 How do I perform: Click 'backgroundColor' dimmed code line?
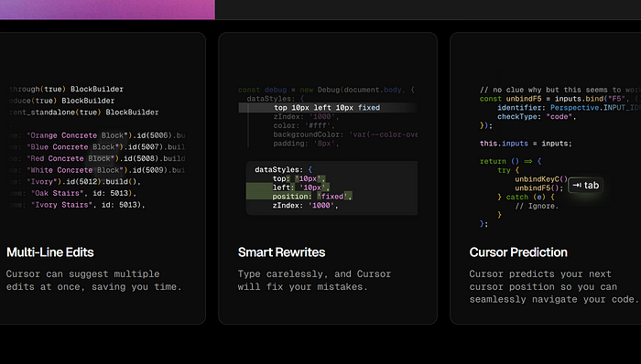coord(345,134)
